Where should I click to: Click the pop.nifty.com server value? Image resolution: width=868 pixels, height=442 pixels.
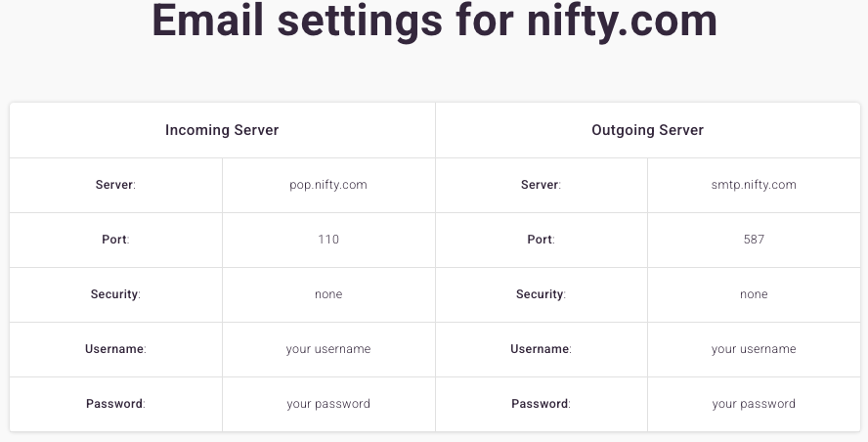click(328, 185)
